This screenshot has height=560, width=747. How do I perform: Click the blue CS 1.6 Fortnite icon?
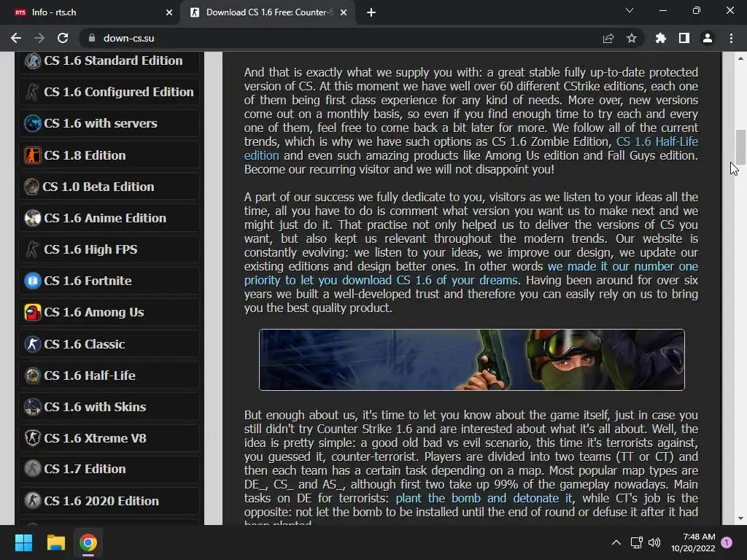(x=32, y=281)
